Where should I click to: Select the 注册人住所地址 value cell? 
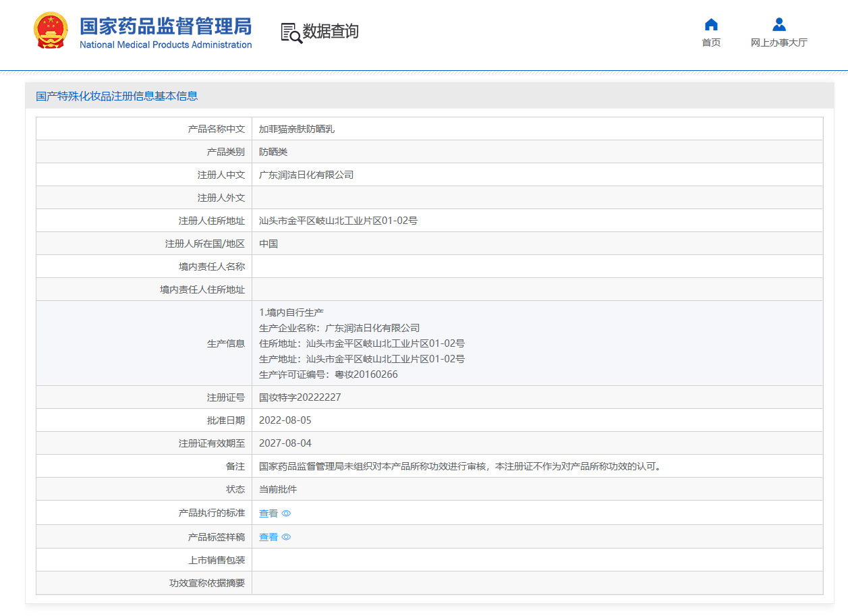[537, 221]
